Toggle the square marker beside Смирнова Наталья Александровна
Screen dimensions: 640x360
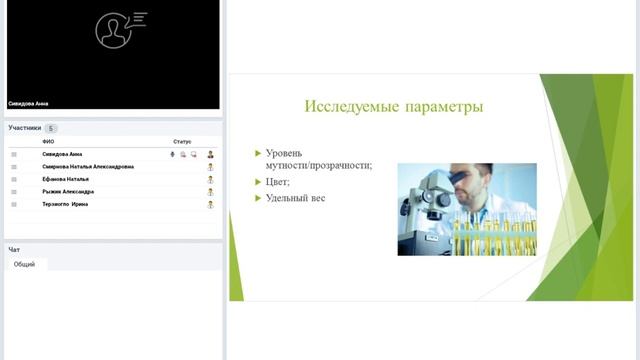click(x=14, y=167)
